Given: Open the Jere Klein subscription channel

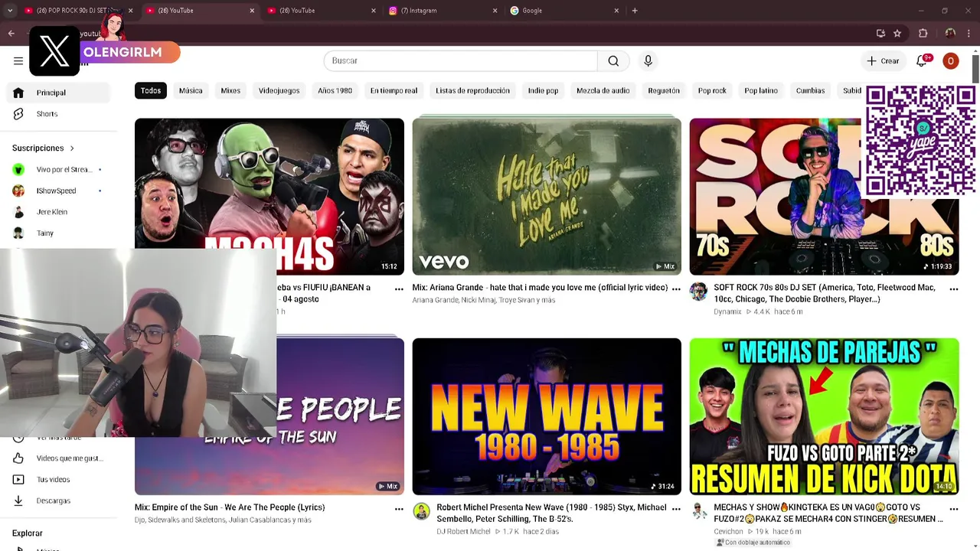Looking at the screenshot, I should click(57, 212).
